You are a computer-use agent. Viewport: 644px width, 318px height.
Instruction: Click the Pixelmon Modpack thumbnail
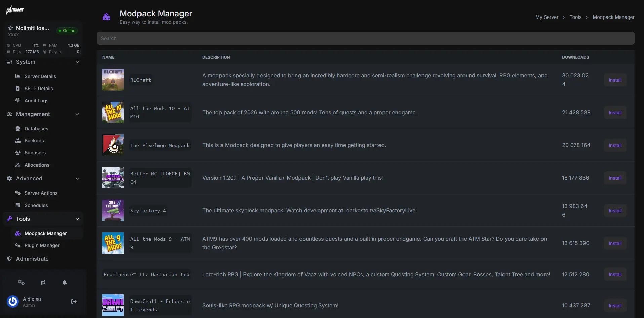tap(113, 145)
